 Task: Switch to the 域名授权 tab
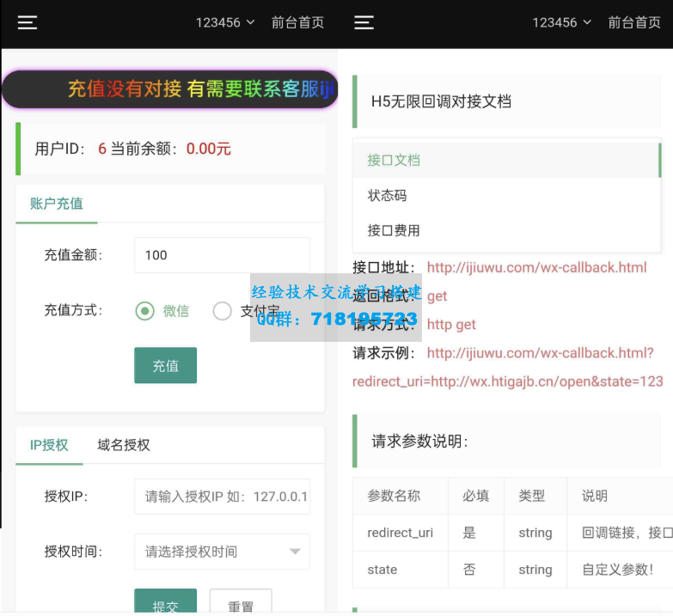(x=124, y=445)
